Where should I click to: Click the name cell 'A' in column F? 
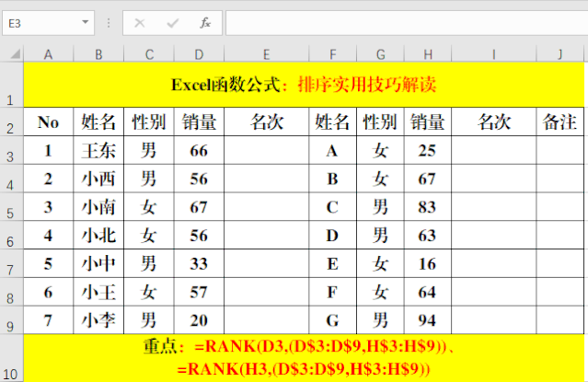click(332, 150)
